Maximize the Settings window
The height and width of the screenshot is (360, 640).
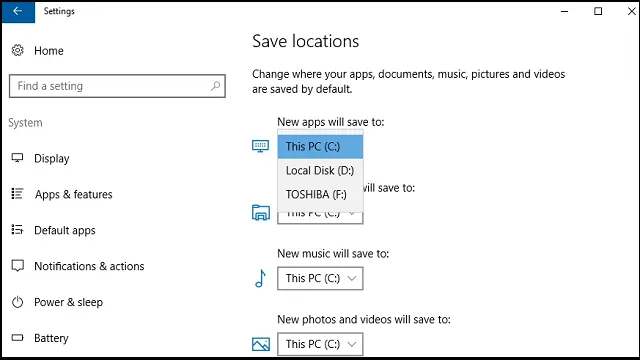(x=598, y=11)
